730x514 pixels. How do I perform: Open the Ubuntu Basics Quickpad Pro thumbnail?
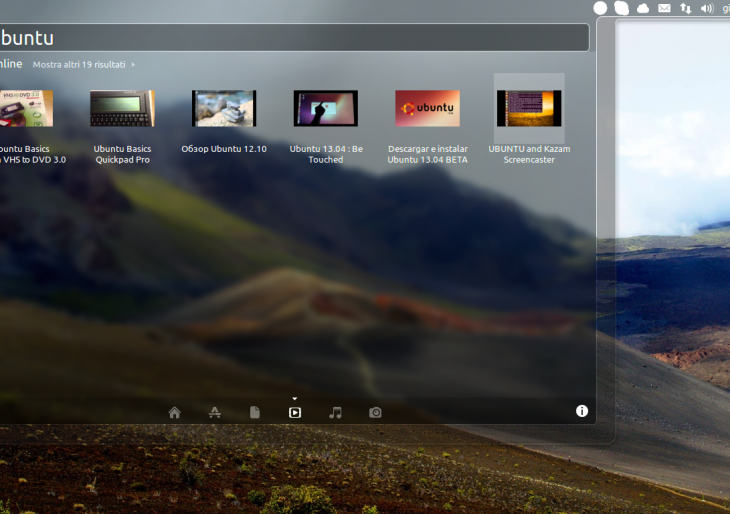point(122,108)
